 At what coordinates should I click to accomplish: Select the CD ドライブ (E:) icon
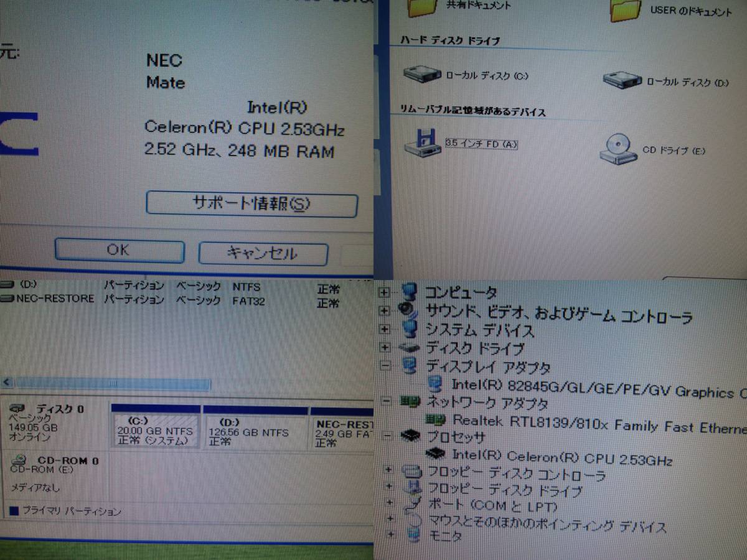click(618, 149)
